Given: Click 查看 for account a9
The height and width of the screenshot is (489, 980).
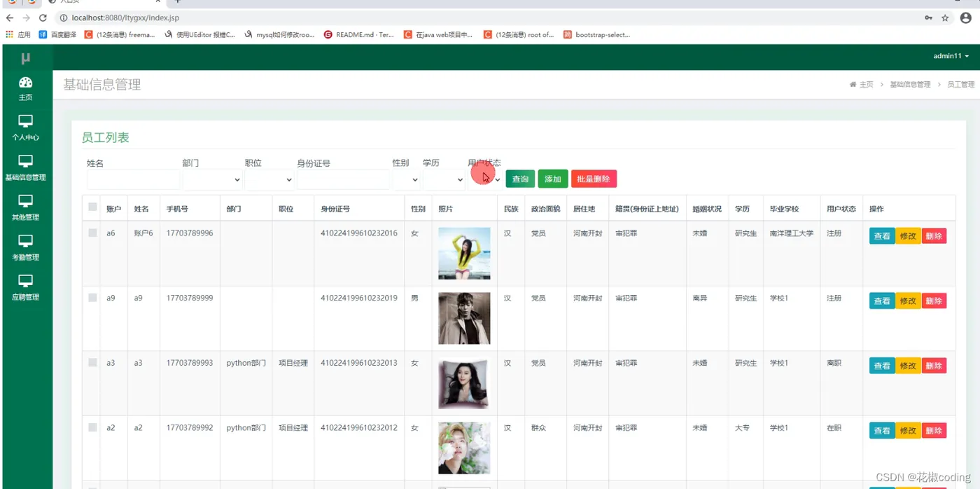Looking at the screenshot, I should 882,301.
